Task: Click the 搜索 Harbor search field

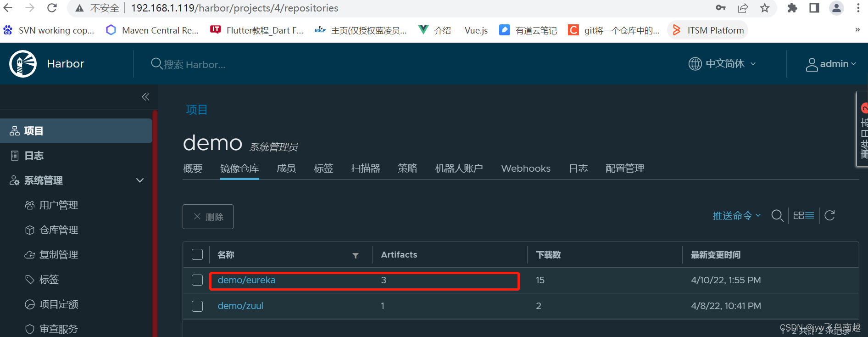Action: click(195, 64)
